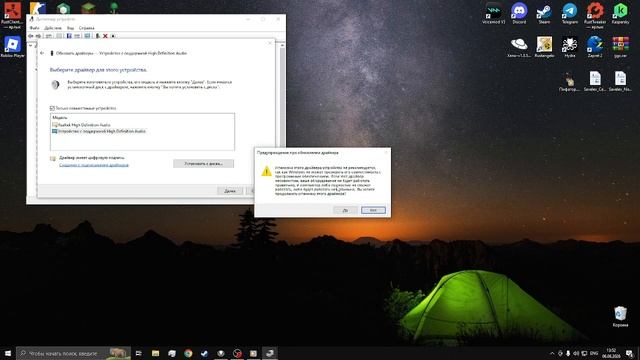Open the WinRAR archive on desktop
Image resolution: width=640 pixels, height=360 pixels.
(620, 47)
